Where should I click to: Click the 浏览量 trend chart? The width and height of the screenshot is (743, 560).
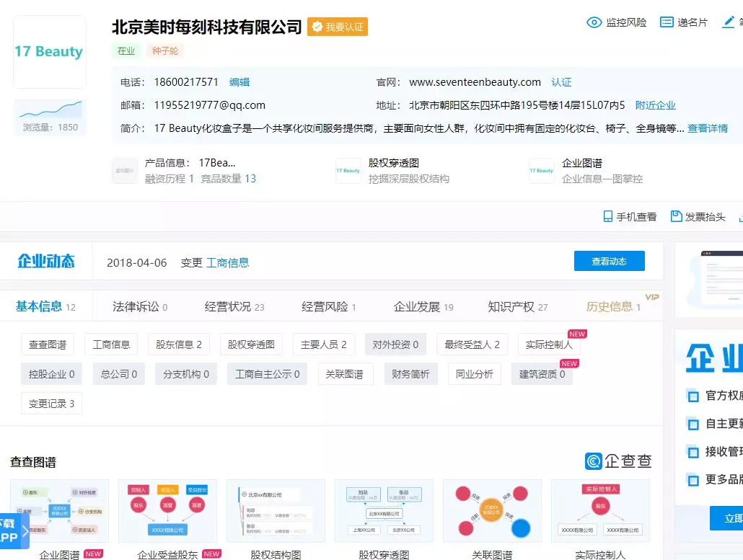50,110
